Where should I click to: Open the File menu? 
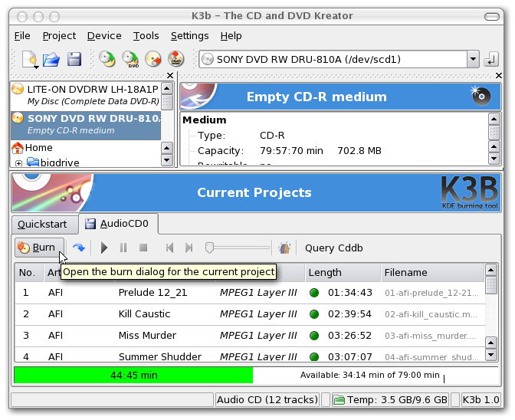click(22, 35)
